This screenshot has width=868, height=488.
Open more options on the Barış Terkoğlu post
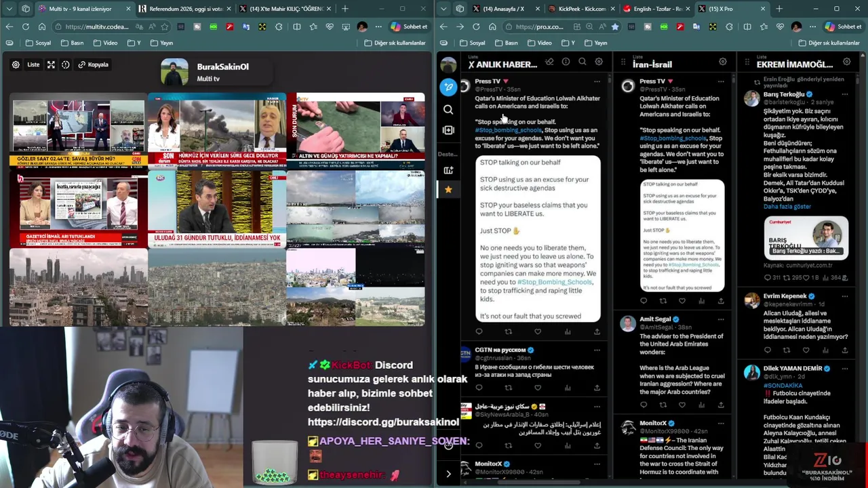click(x=845, y=94)
